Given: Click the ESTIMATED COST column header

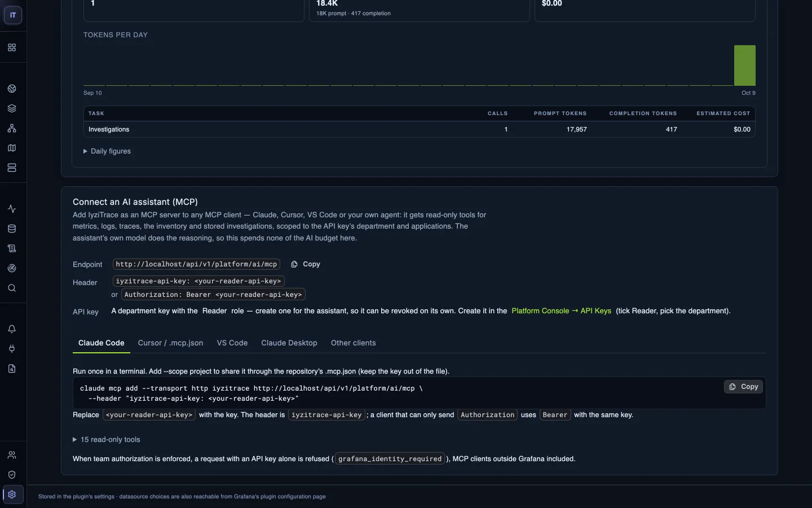Looking at the screenshot, I should pos(723,113).
